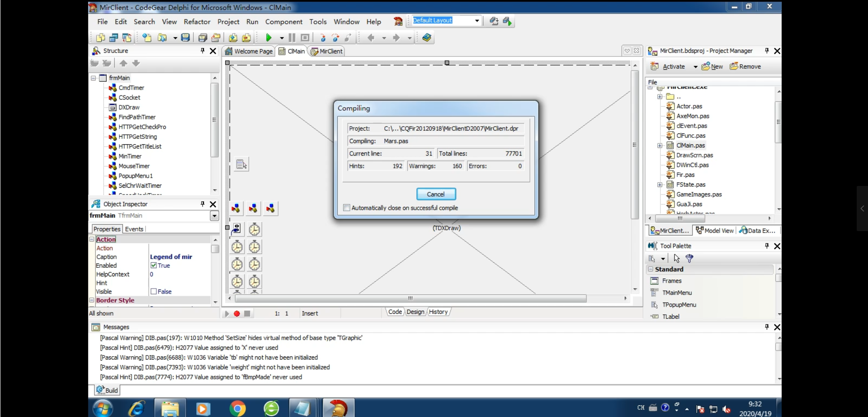Open the Refactor menu
The height and width of the screenshot is (417, 868).
tap(197, 22)
